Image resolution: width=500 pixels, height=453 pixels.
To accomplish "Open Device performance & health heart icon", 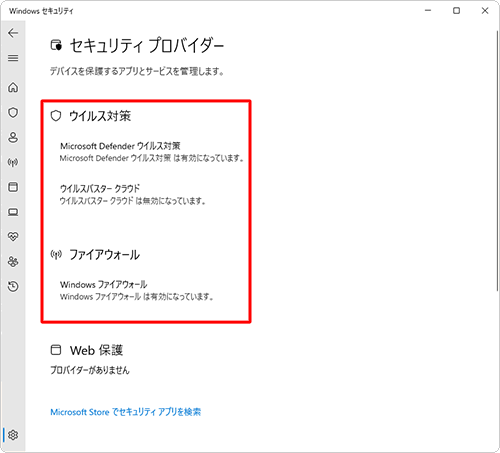I will pos(13,237).
